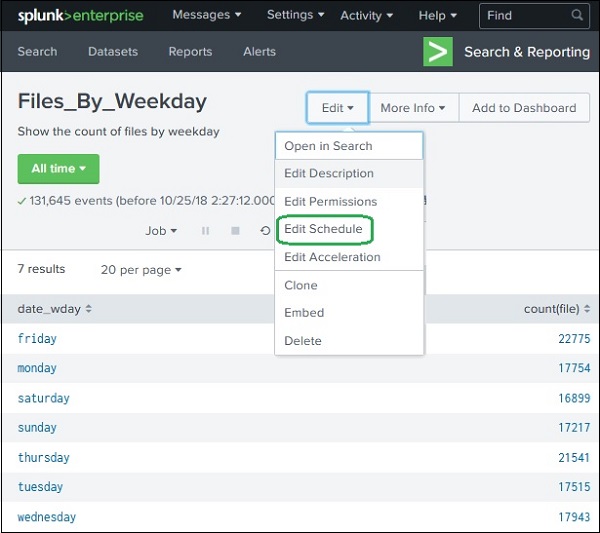Choose Open in Search menu entry
Viewport: 600px width, 533px height.
328,146
